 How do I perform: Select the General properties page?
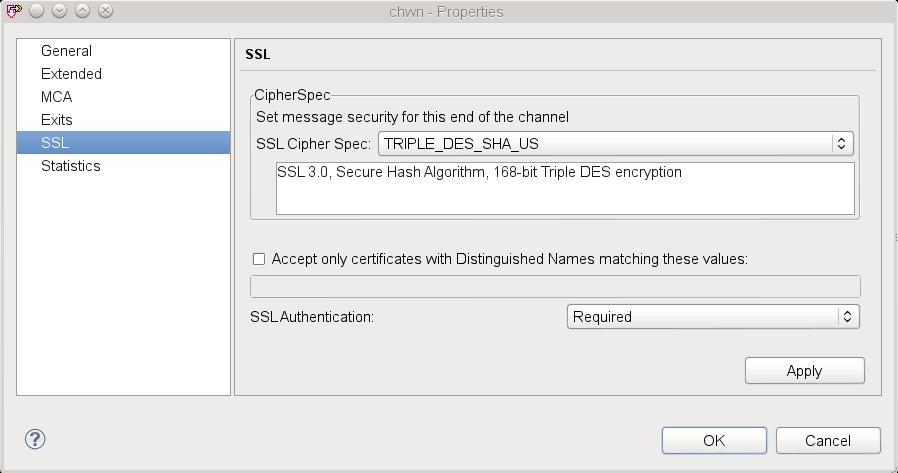click(66, 51)
